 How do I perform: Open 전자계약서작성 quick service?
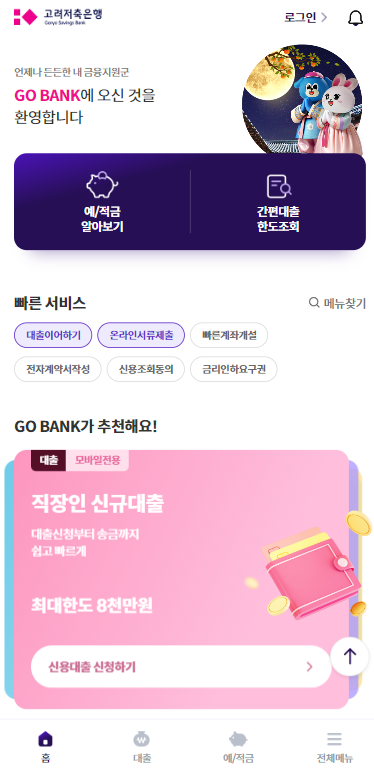(58, 369)
